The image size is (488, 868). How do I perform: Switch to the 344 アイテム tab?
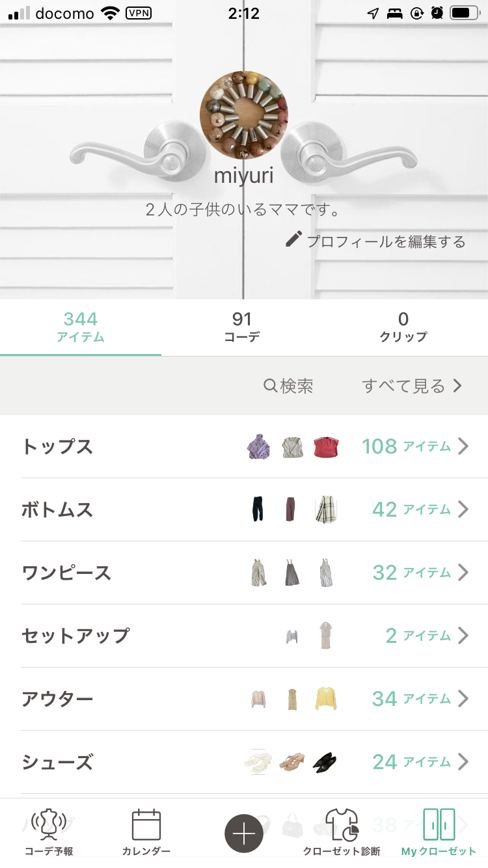pyautogui.click(x=81, y=327)
